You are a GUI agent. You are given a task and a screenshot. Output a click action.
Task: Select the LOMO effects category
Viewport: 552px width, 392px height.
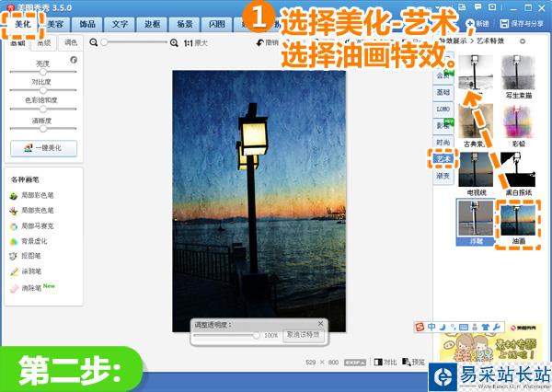(x=443, y=110)
